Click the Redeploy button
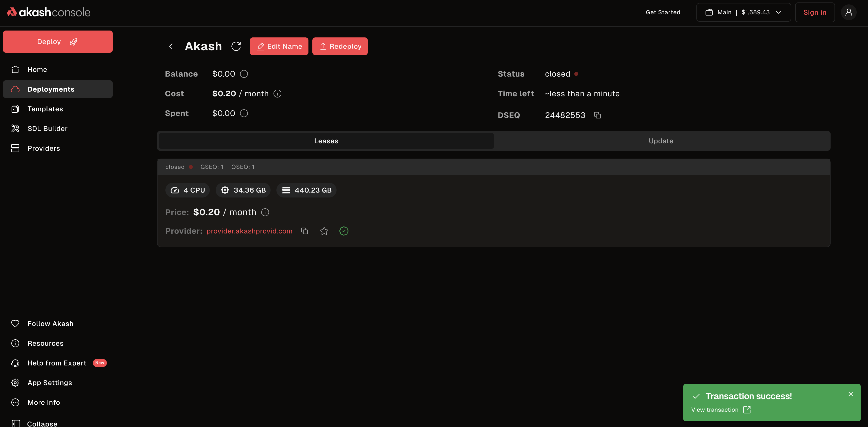Image resolution: width=868 pixels, height=427 pixels. click(340, 46)
